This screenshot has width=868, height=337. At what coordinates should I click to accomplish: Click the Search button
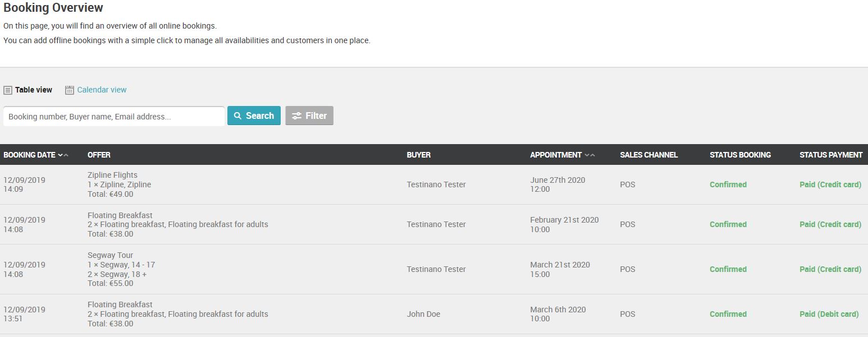point(254,116)
